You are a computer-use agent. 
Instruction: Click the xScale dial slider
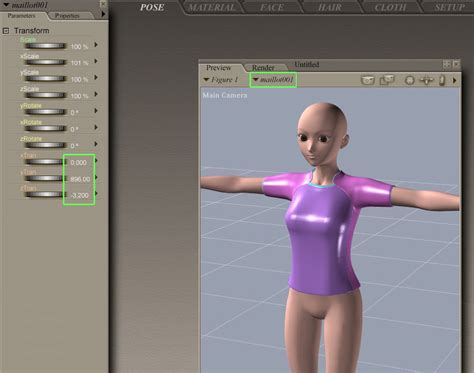[x=45, y=62]
